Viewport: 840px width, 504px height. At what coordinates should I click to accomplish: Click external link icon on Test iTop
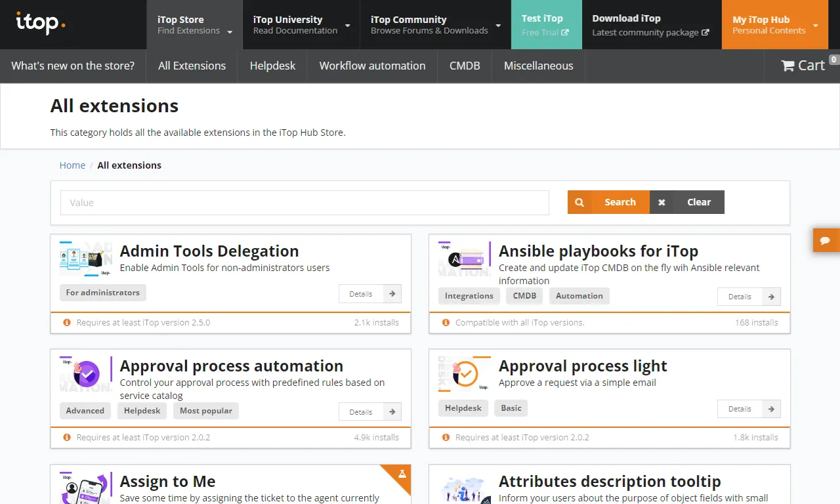click(x=565, y=32)
